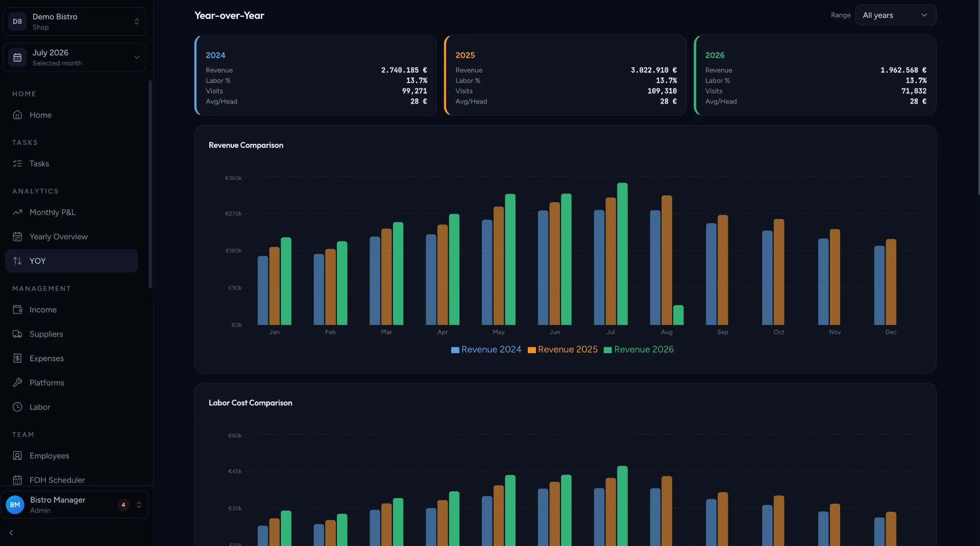
Task: Navigate to Monthly P&L
Action: [71, 212]
